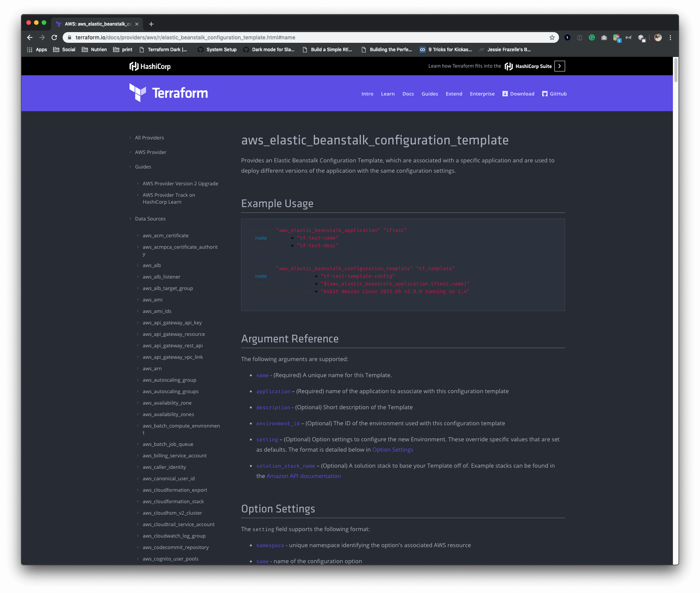Image resolution: width=700 pixels, height=593 pixels.
Task: Open aws_autoscaling_groups sidebar entry
Action: 170,391
